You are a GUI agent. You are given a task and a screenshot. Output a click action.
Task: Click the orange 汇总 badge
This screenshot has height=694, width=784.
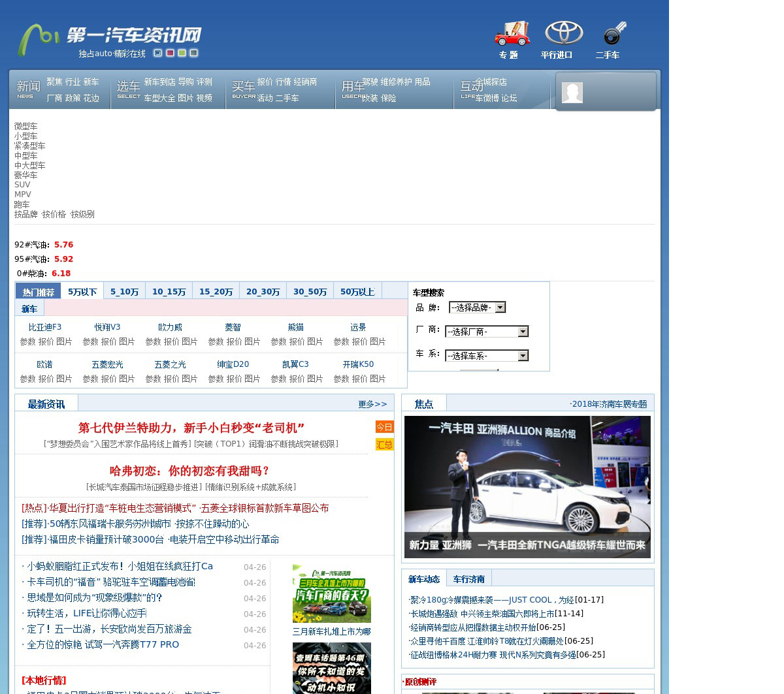(384, 445)
